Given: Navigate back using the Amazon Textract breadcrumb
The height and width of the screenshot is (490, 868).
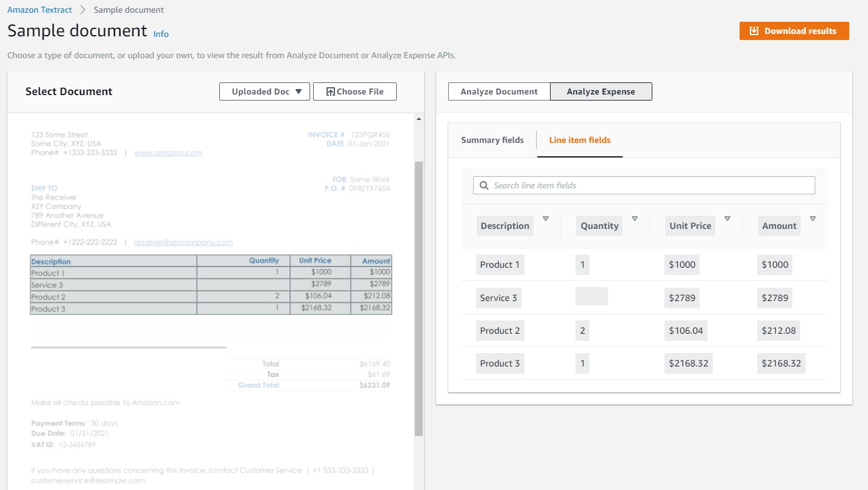Looking at the screenshot, I should click(39, 10).
